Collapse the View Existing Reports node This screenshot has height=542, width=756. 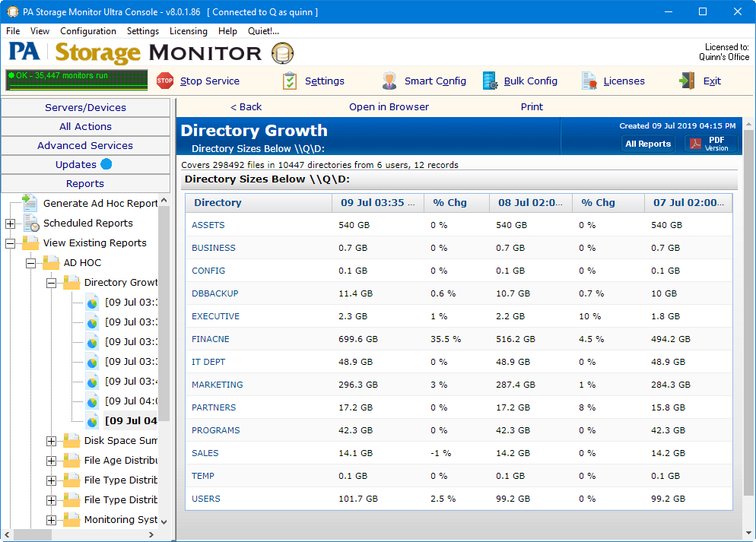point(11,243)
